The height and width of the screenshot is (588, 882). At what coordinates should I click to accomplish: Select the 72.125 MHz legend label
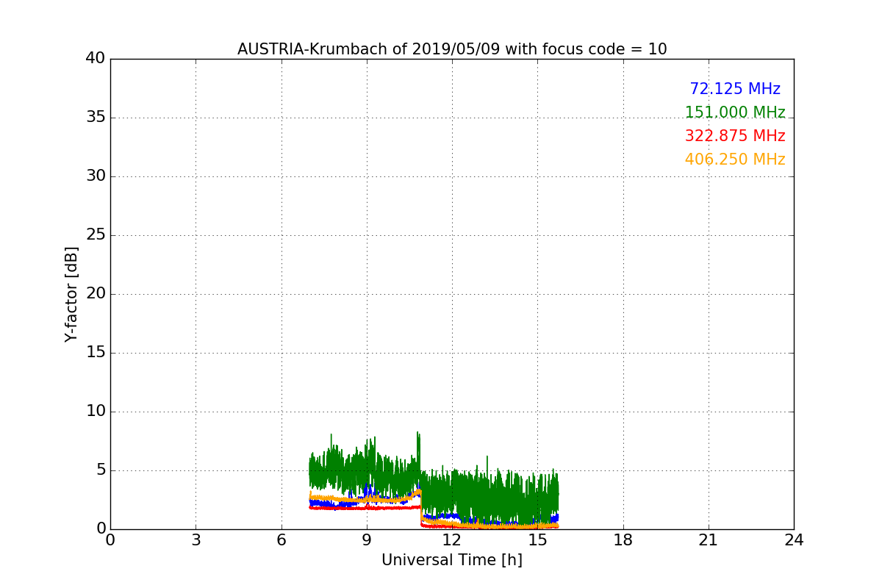(x=735, y=89)
